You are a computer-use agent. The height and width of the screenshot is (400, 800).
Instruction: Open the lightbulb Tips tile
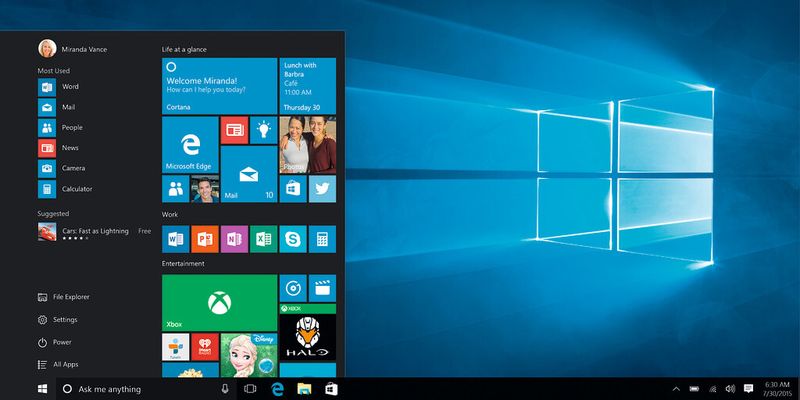[264, 130]
